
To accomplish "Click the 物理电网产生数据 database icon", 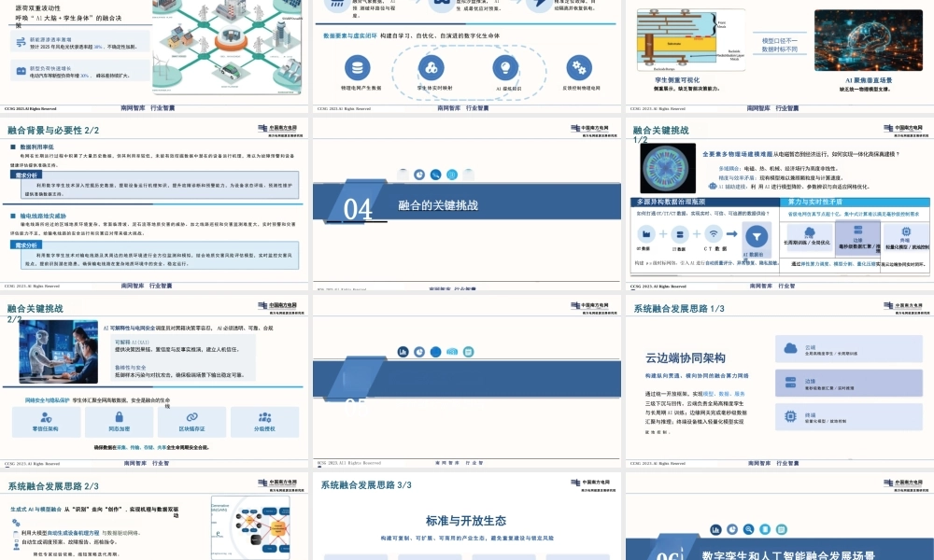I will point(358,67).
